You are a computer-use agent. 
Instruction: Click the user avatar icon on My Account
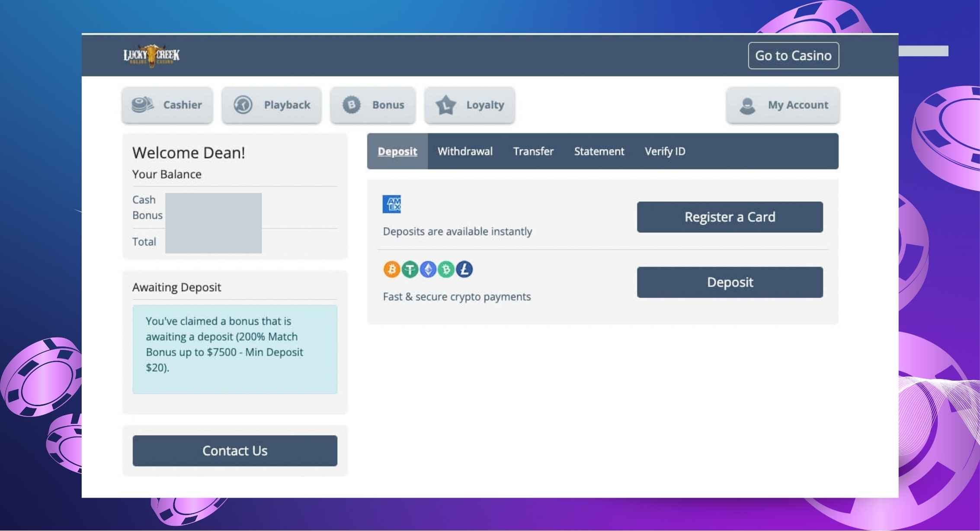tap(747, 106)
